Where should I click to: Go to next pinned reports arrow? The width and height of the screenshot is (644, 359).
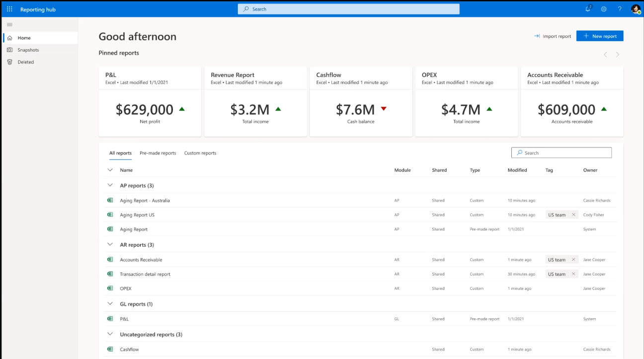click(x=618, y=55)
